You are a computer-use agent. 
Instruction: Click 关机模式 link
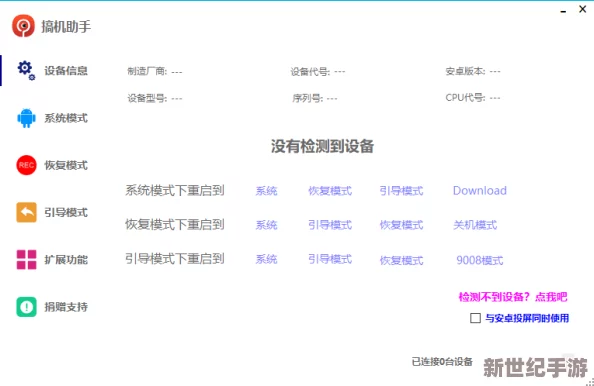tap(475, 225)
